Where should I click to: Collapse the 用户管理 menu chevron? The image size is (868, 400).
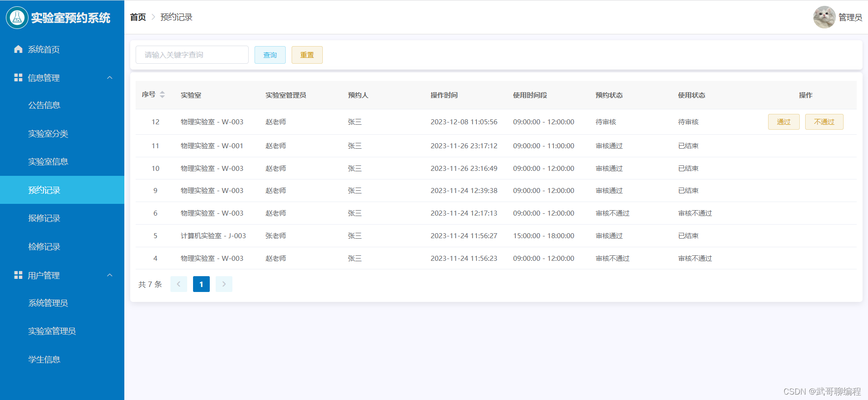click(x=110, y=275)
